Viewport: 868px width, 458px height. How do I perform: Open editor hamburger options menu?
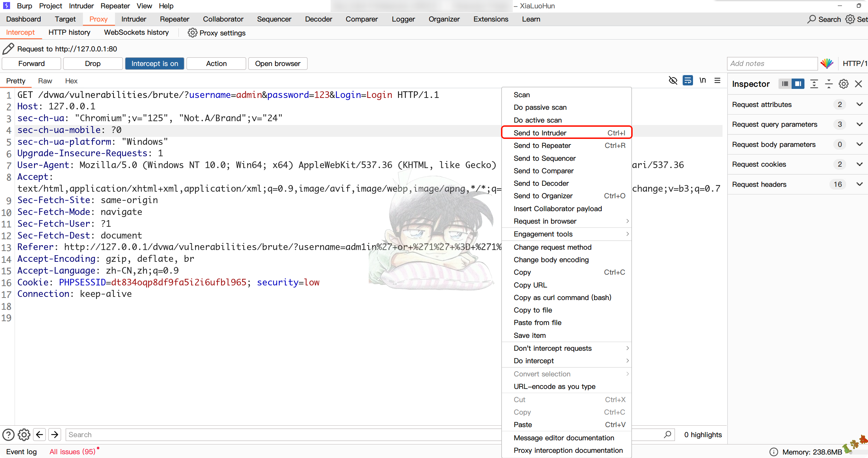[717, 81]
